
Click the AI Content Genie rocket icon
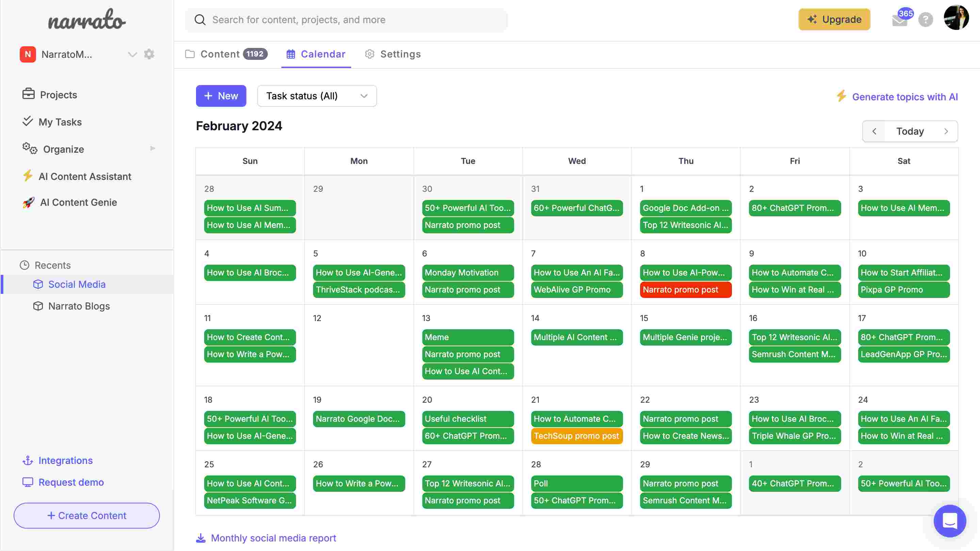coord(29,202)
